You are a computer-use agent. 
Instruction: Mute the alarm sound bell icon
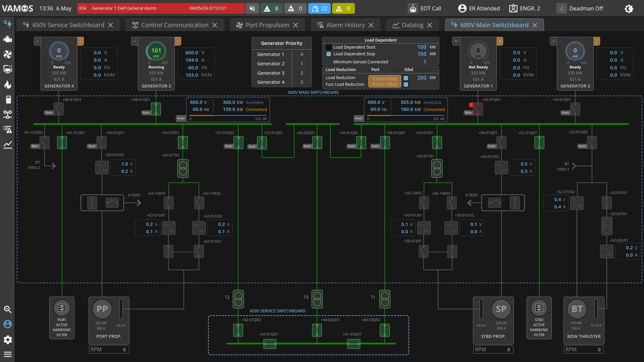click(x=252, y=8)
